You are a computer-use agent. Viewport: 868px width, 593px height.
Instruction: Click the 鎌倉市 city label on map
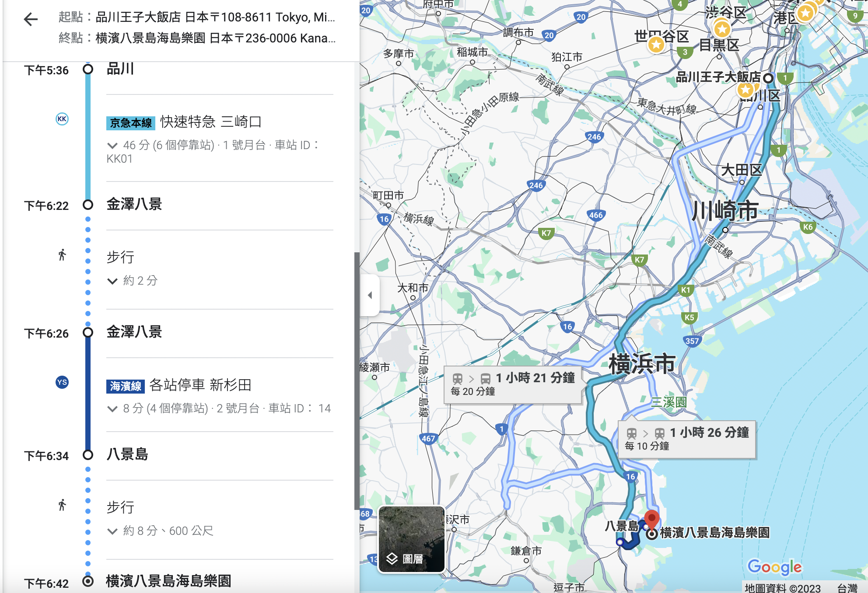pos(526,551)
